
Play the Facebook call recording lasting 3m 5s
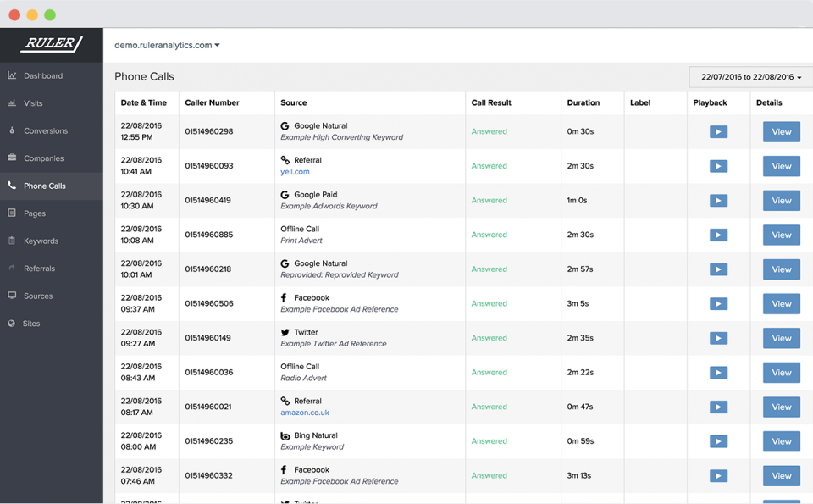(717, 303)
